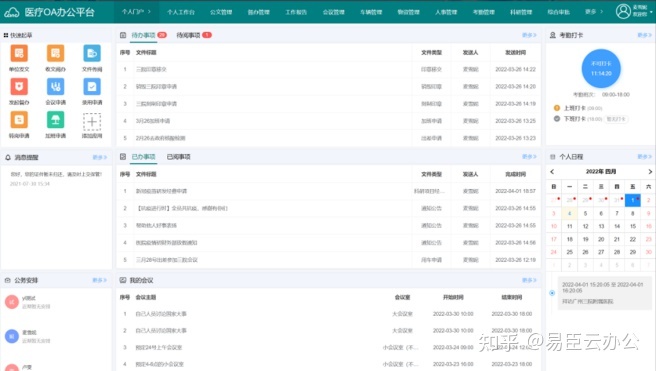
Task: Click the red avatar next to y测试
Action: pyautogui.click(x=12, y=302)
